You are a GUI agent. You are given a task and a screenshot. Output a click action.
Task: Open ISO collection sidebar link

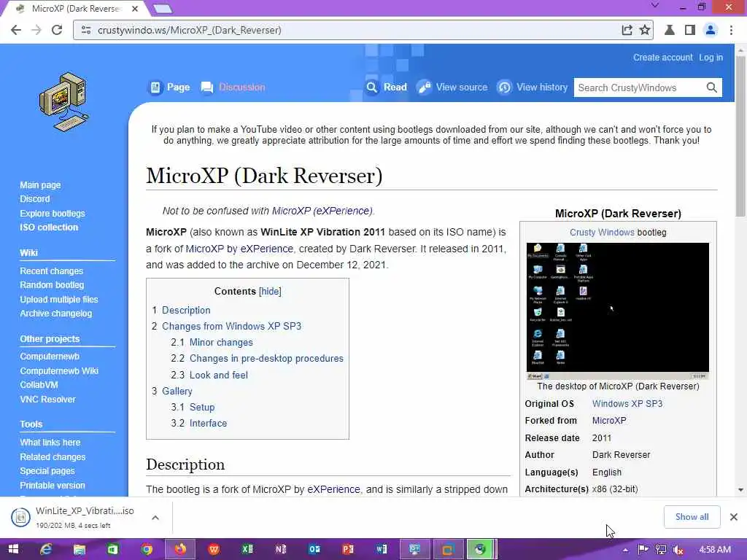pos(49,227)
